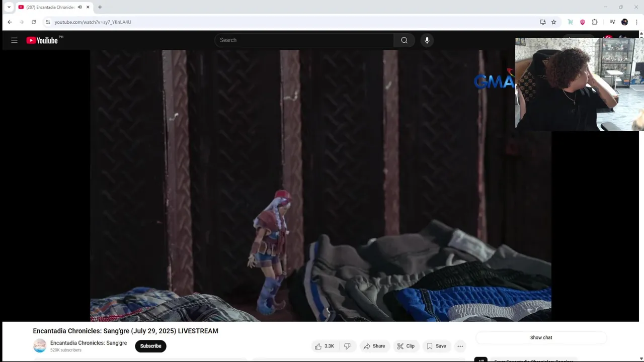Mute tab via the speaker icon
Screen dimensions: 644x362
click(x=79, y=7)
